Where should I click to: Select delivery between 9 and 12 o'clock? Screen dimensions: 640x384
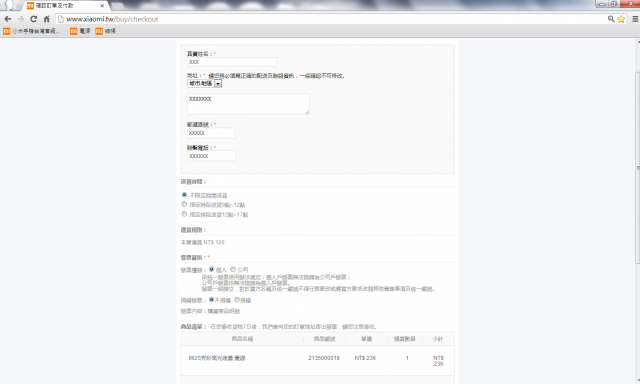184,204
